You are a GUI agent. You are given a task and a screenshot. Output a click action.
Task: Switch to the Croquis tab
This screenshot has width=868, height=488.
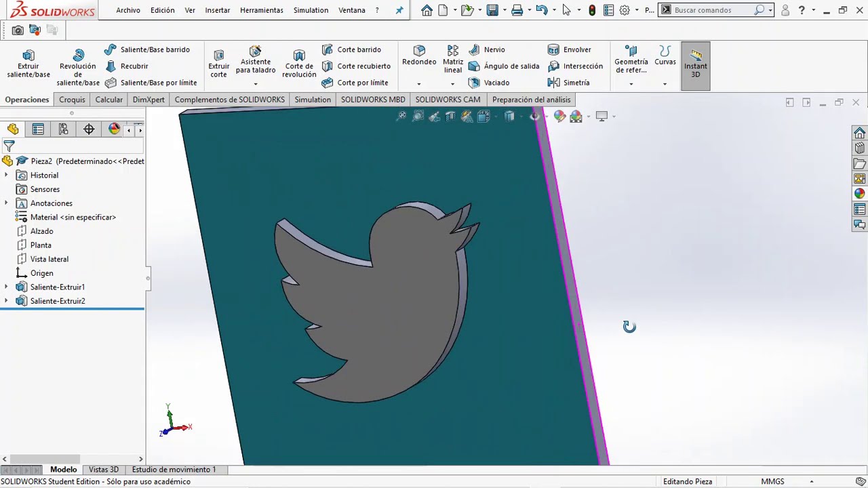72,100
